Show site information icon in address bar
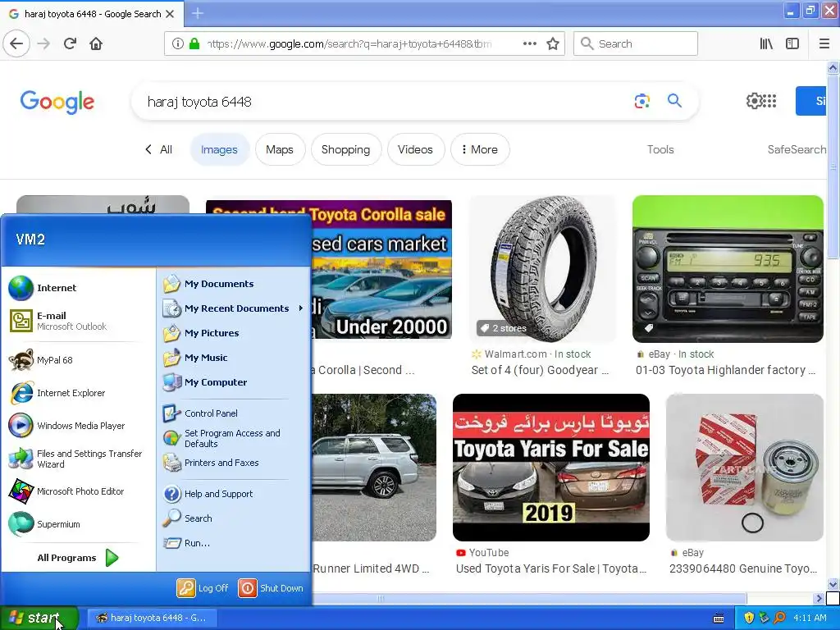The width and height of the screenshot is (840, 630). (178, 44)
